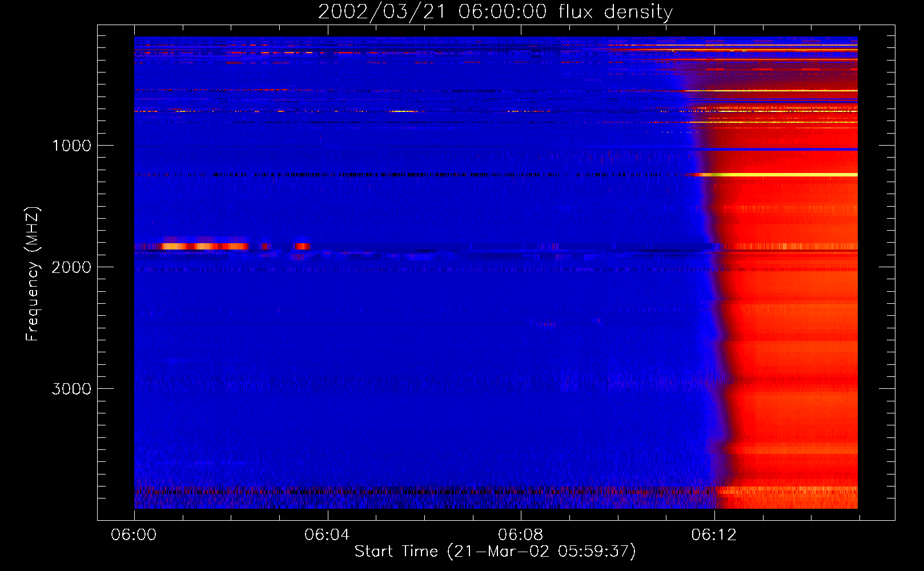
Task: Click the 06:04 time tick label
Action: tap(327, 534)
